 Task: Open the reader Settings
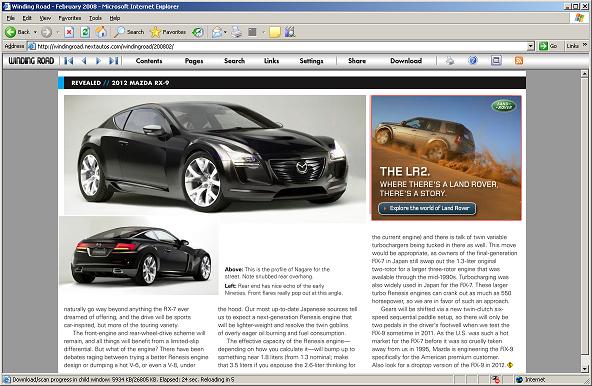tap(311, 61)
